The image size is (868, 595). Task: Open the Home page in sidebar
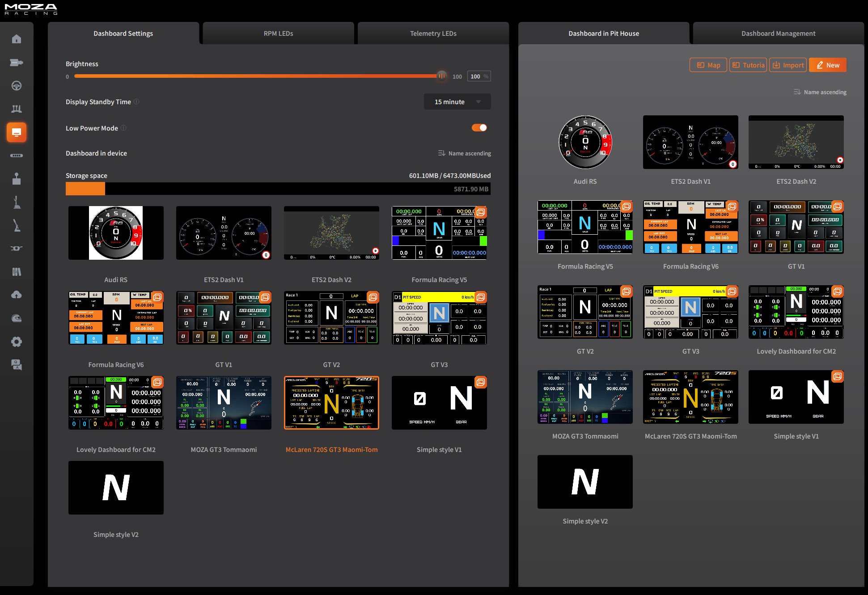17,39
